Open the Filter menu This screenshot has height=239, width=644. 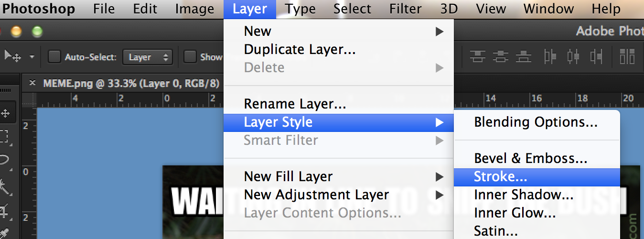coord(406,9)
